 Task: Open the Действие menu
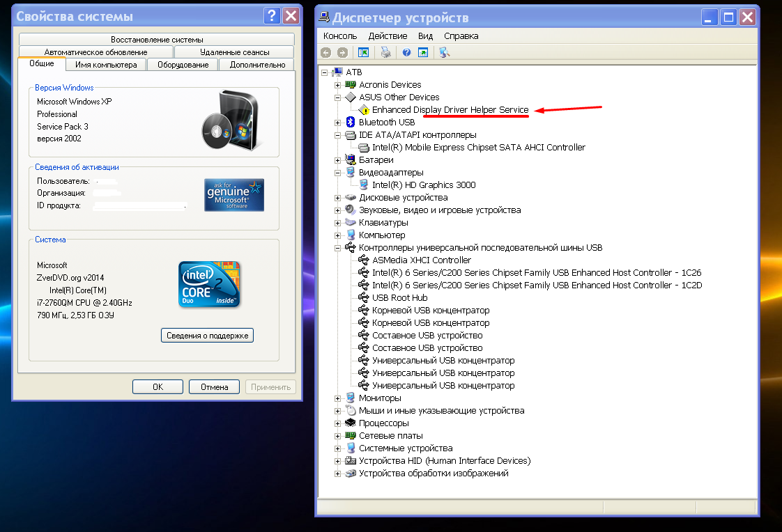(388, 36)
